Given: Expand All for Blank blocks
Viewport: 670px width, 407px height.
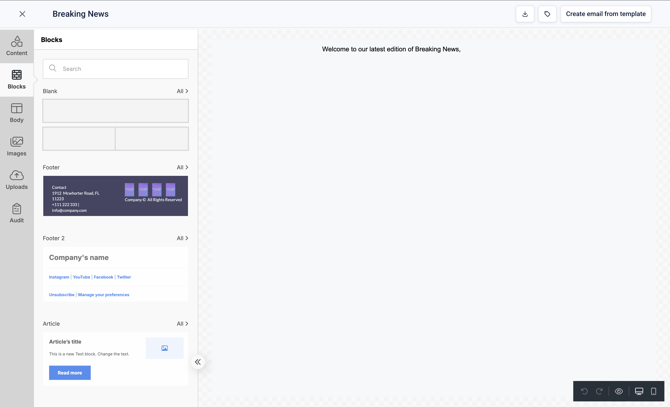Looking at the screenshot, I should pos(182,91).
